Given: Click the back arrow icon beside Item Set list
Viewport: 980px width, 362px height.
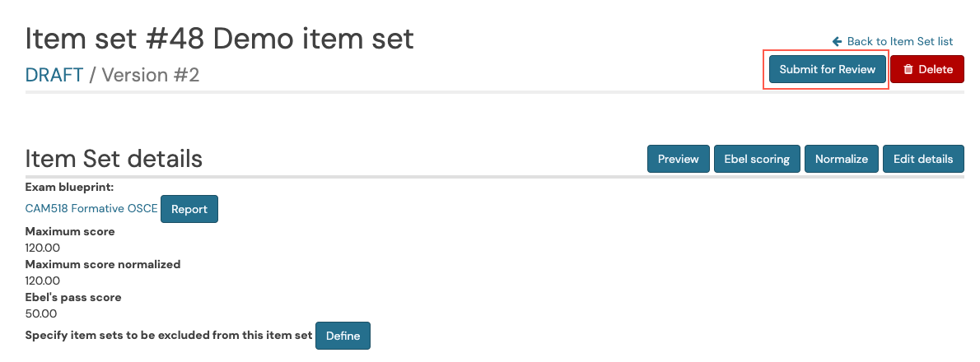Looking at the screenshot, I should pos(838,41).
